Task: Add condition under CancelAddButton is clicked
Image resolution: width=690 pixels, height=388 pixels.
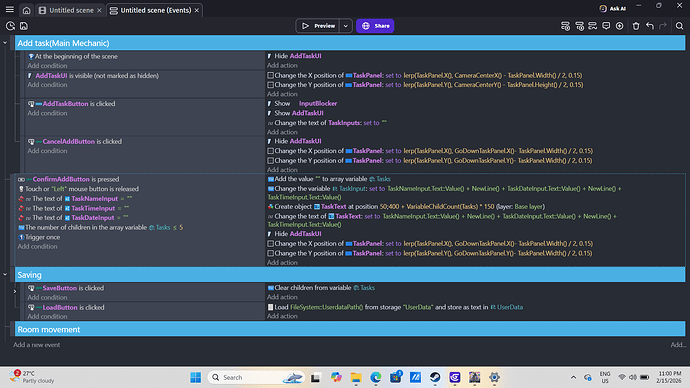Action: click(47, 151)
